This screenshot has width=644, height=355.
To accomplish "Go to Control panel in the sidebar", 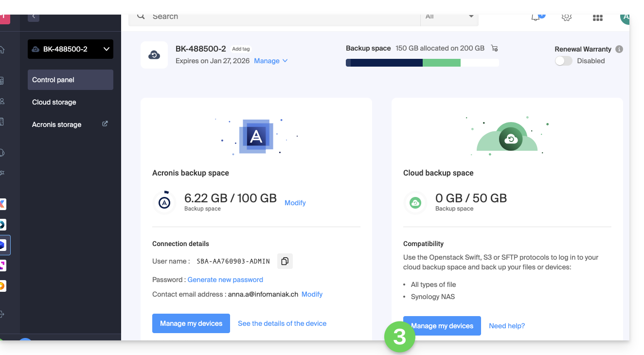I will point(71,80).
